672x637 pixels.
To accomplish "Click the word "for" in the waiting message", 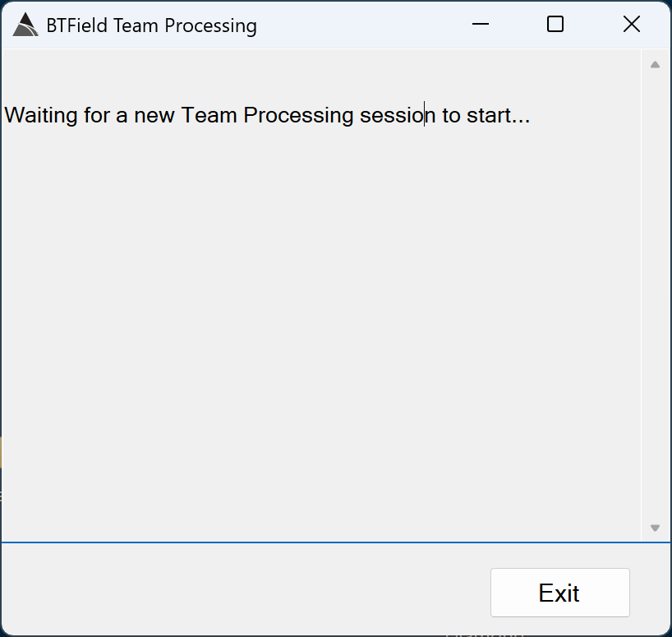I will click(x=97, y=115).
